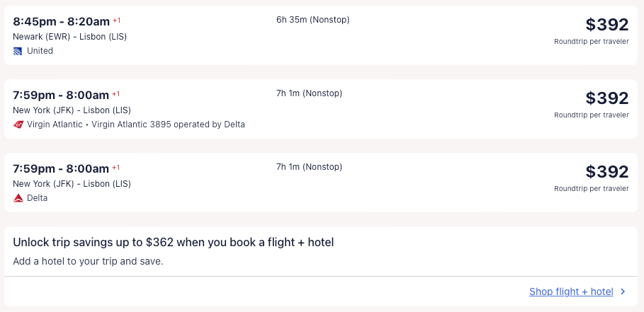Viewport: 644px width, 312px height.
Task: Click the Newark (EWR) - Lisbon (LIS) route
Action: click(x=70, y=37)
